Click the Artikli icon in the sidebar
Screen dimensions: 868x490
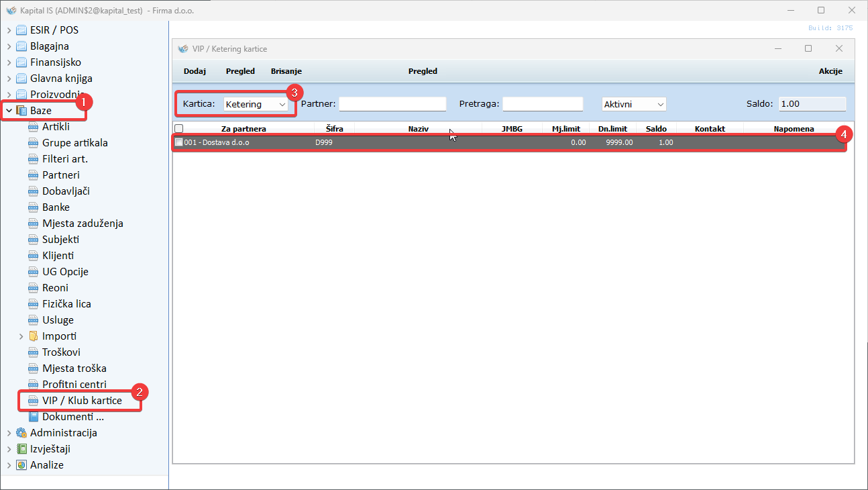coord(34,126)
